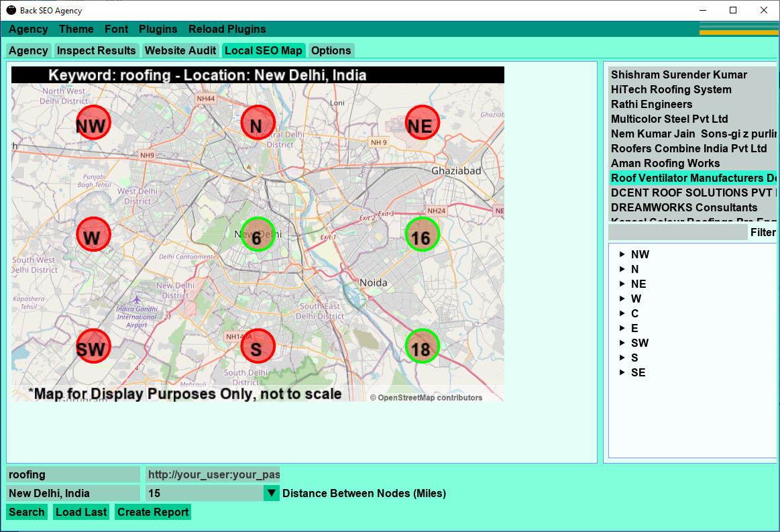Image resolution: width=780 pixels, height=532 pixels.
Task: Switch to the Agency tab
Action: point(28,50)
